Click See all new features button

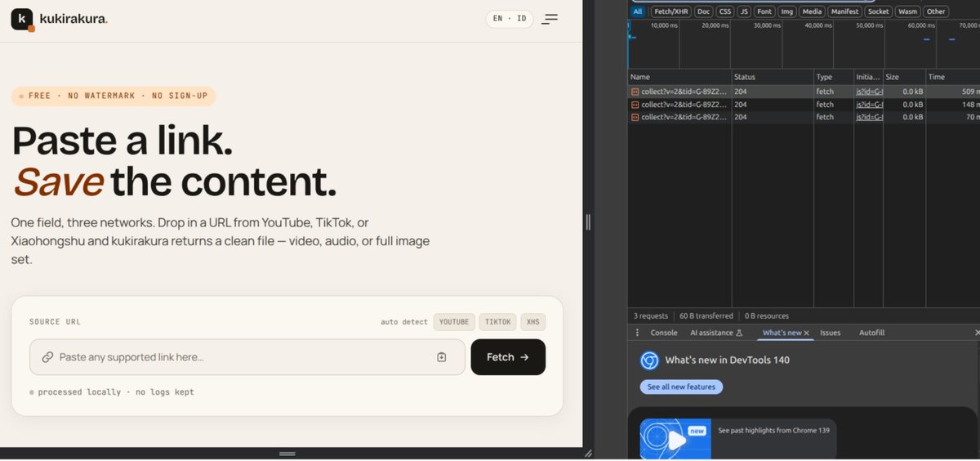[x=681, y=387]
